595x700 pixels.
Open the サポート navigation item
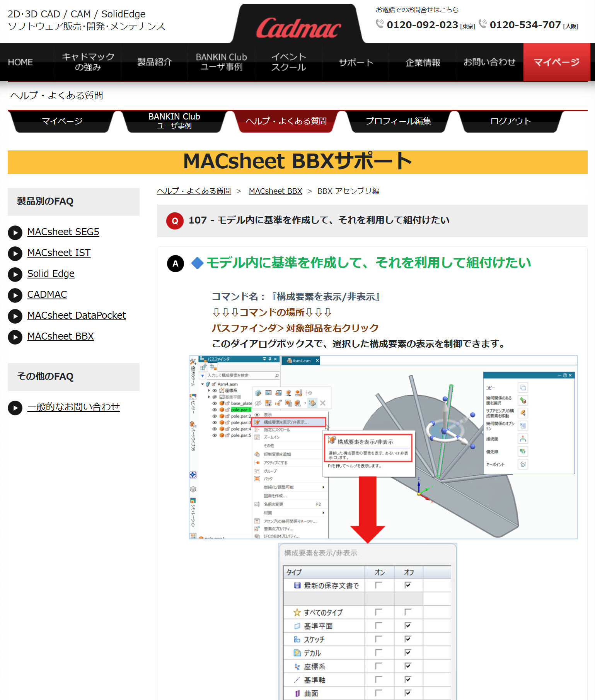click(356, 62)
